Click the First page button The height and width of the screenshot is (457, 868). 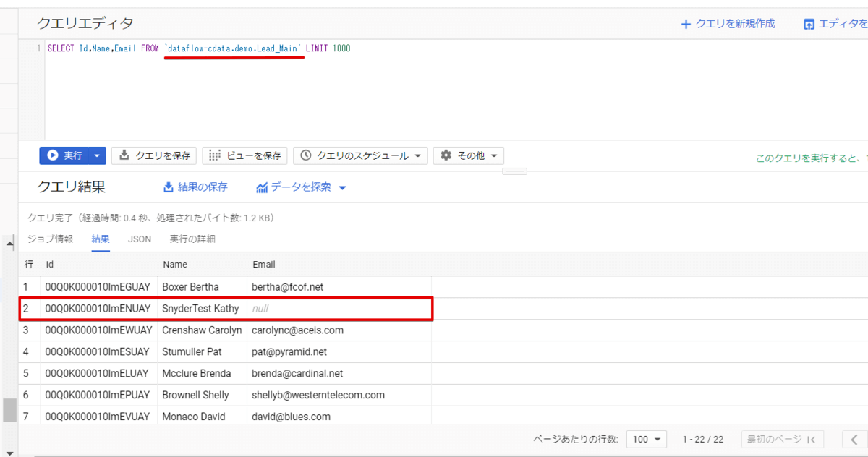(x=783, y=439)
